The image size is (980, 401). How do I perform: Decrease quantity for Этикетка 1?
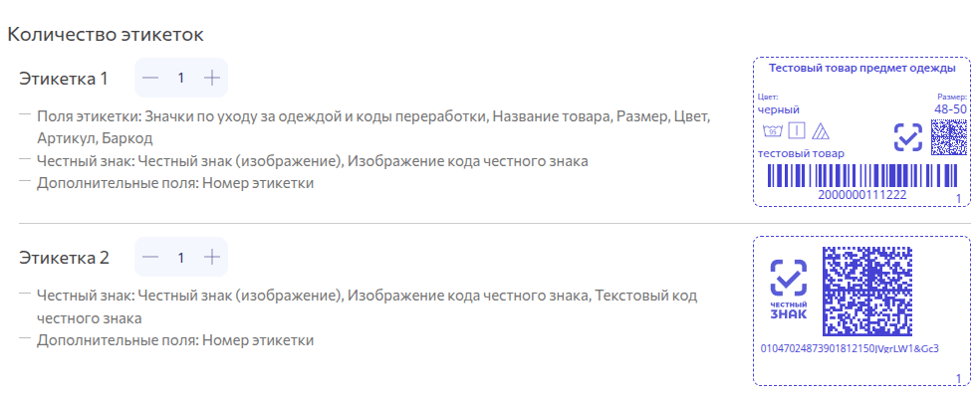(x=150, y=78)
